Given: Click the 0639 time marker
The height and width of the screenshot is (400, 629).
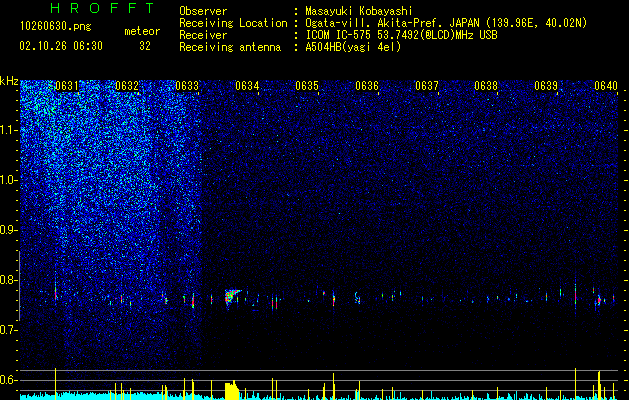Looking at the screenshot, I should tap(546, 86).
